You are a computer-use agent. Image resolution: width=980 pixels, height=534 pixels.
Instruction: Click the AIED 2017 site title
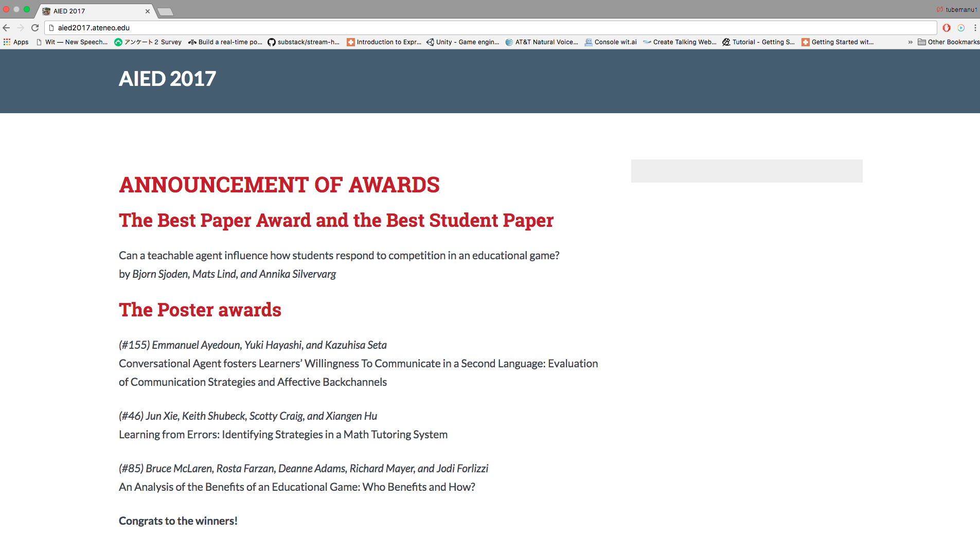pos(167,79)
